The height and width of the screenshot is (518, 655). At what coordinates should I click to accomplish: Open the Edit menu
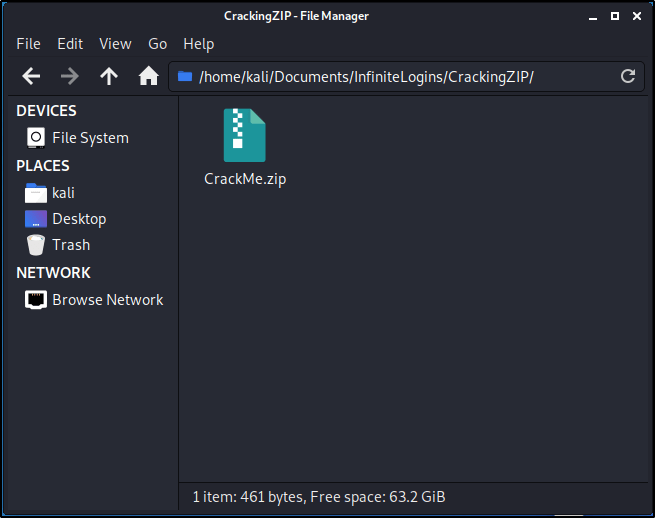[x=70, y=44]
